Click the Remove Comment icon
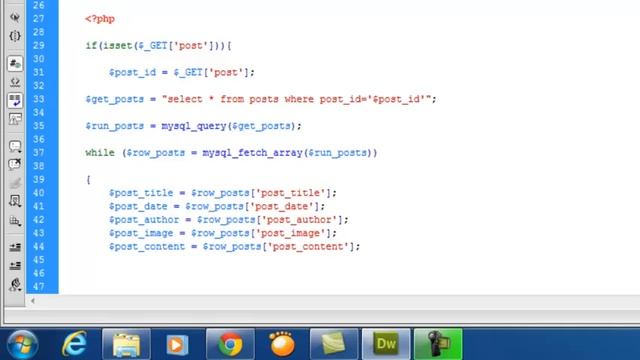 [15, 164]
